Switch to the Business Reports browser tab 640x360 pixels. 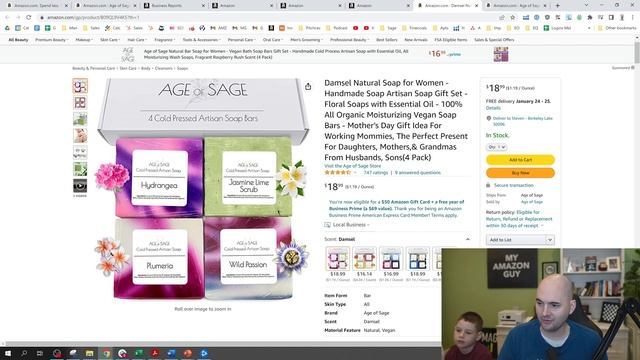[173, 6]
